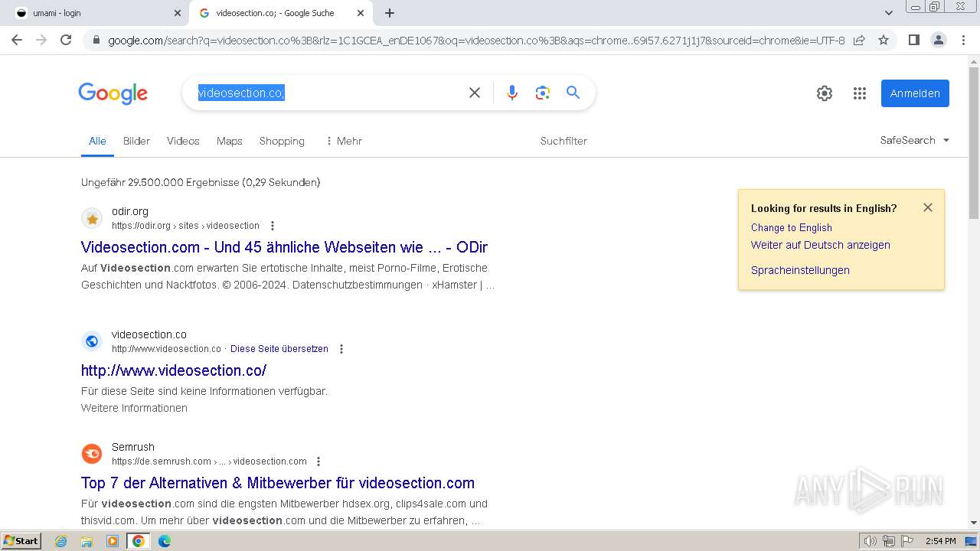Open options menu for Semrush result

pos(318,461)
